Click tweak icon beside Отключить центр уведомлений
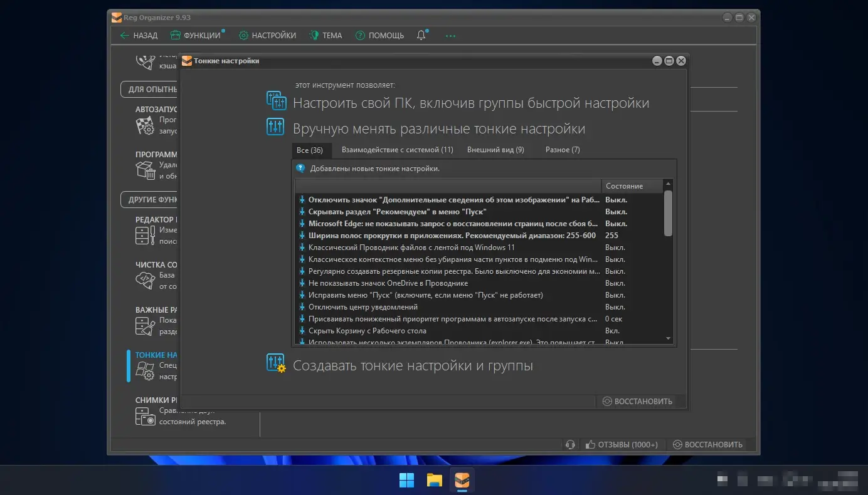This screenshot has height=495, width=868. tap(302, 307)
